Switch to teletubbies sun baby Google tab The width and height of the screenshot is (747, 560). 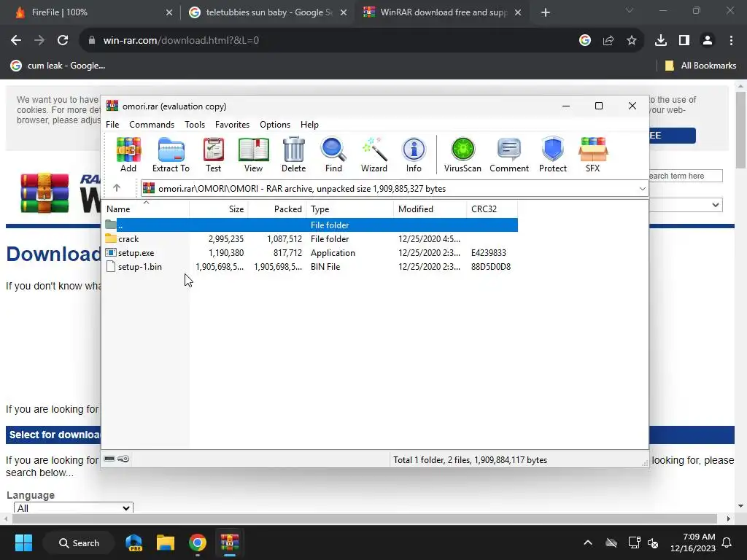tap(267, 12)
